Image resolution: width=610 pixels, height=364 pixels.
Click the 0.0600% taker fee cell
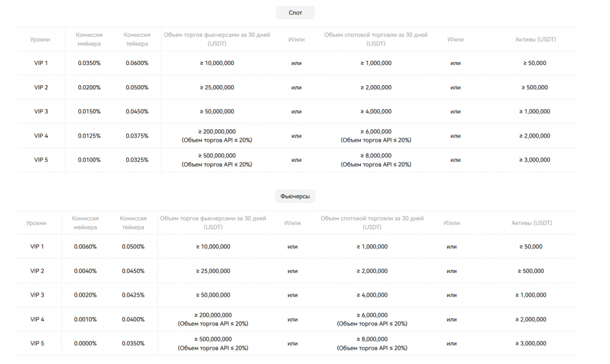point(137,63)
